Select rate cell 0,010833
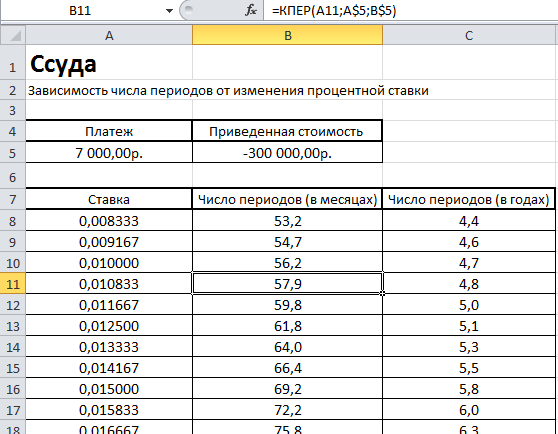Image resolution: width=558 pixels, height=434 pixels. 109,284
